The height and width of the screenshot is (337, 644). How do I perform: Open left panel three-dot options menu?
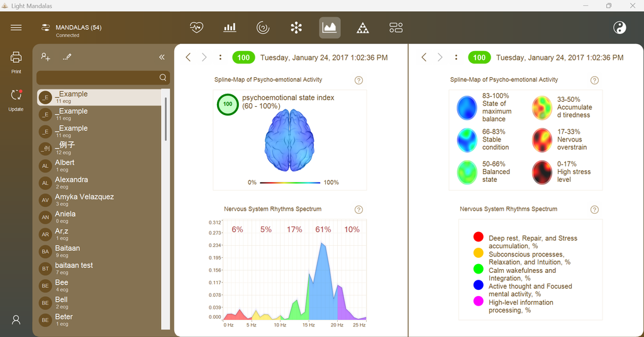click(x=221, y=57)
